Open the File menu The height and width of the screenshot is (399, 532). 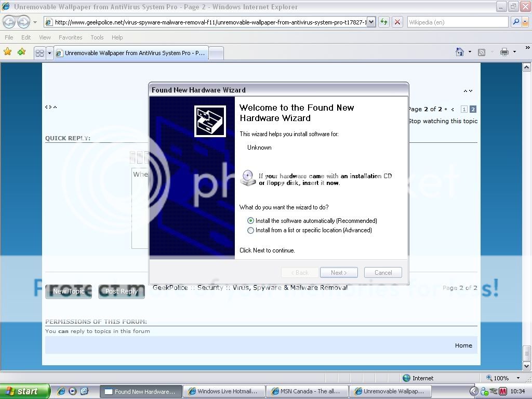coord(9,37)
